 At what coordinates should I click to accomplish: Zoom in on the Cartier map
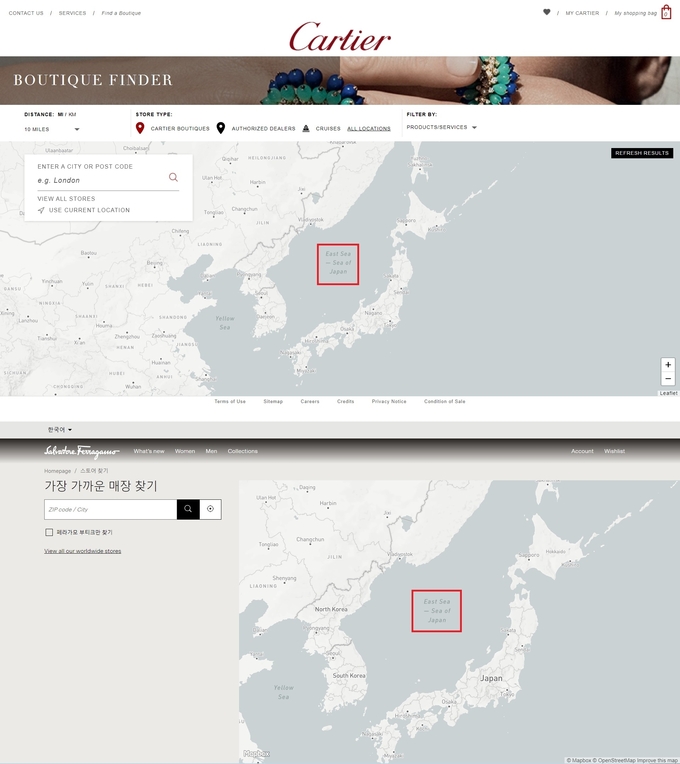pos(668,364)
